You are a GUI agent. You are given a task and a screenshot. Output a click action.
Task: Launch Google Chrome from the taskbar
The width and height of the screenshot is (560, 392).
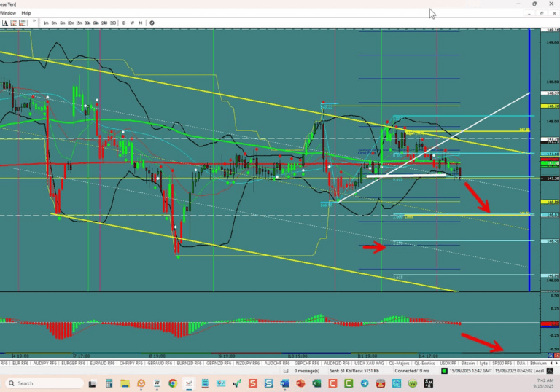point(174,383)
